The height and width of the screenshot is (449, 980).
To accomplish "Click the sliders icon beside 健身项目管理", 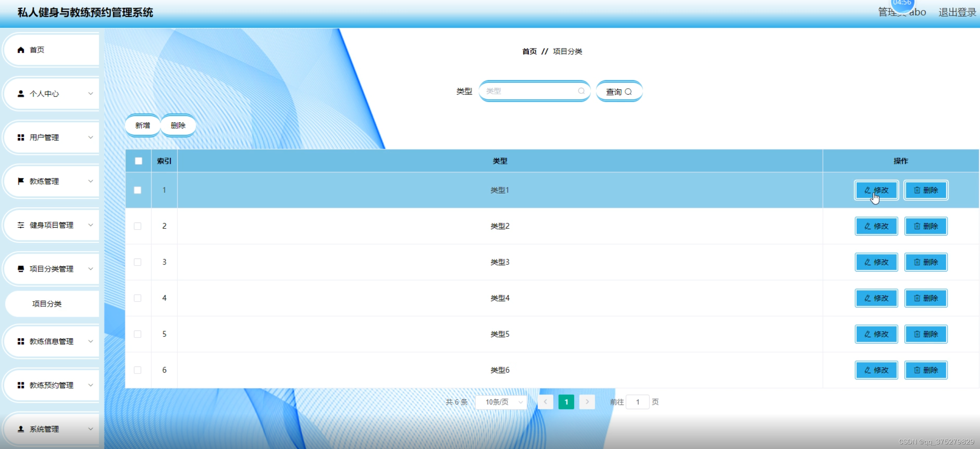I will [21, 225].
